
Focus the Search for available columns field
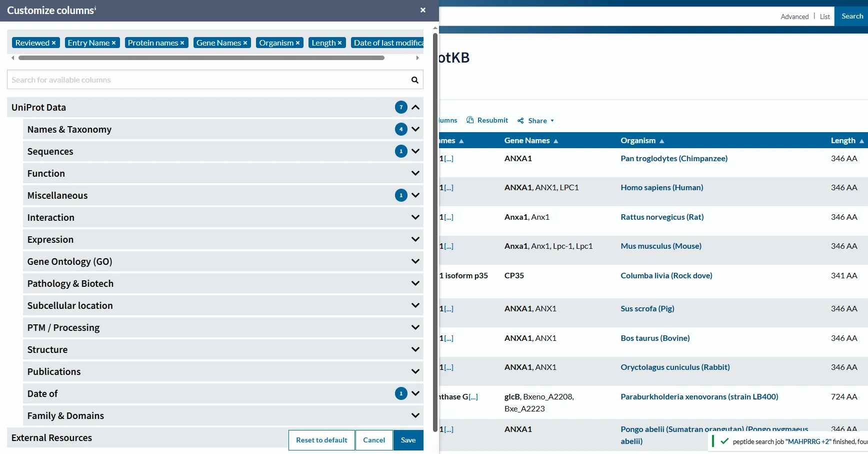tap(207, 80)
